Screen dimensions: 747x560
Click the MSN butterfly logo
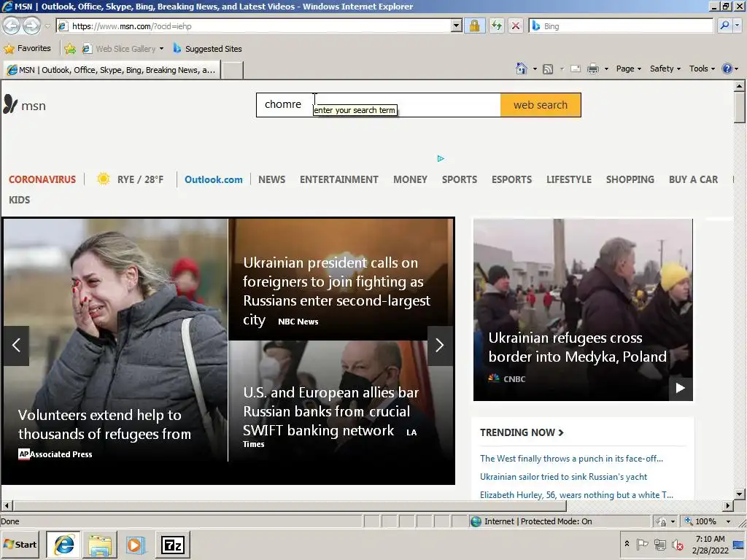[10, 104]
